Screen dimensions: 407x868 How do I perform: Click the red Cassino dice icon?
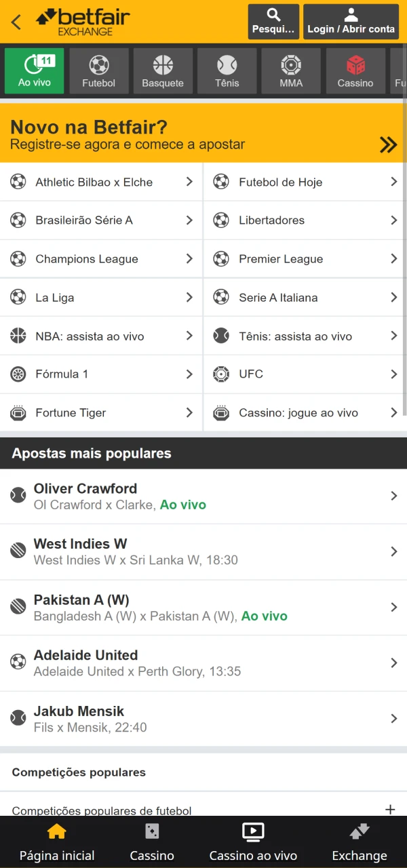coord(355,66)
